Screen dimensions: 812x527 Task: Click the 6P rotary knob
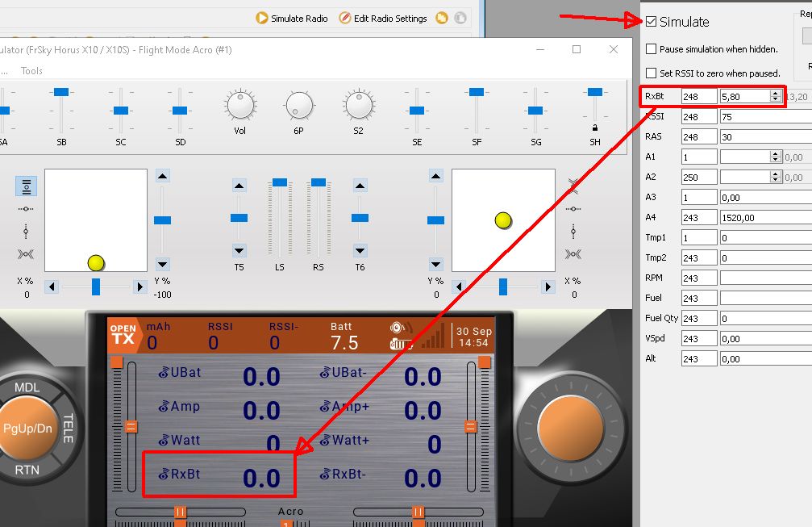(299, 105)
